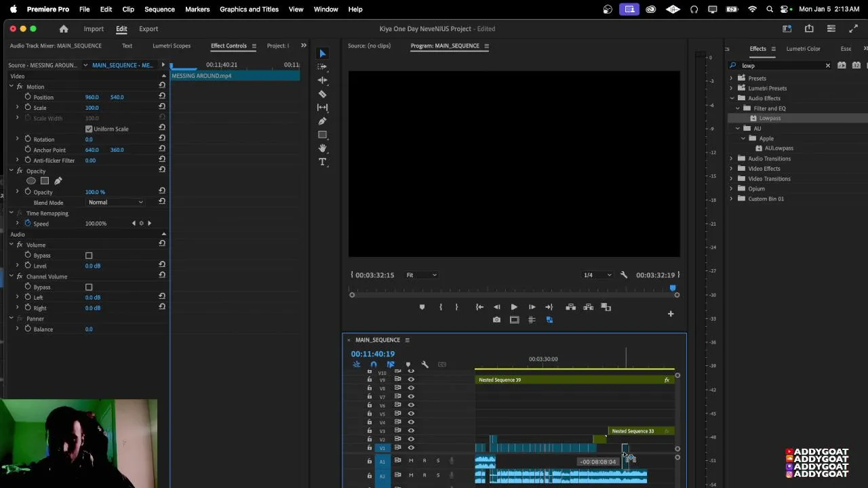Select the Pen tool in toolbar
Image resolution: width=868 pixels, height=488 pixels.
[x=323, y=121]
